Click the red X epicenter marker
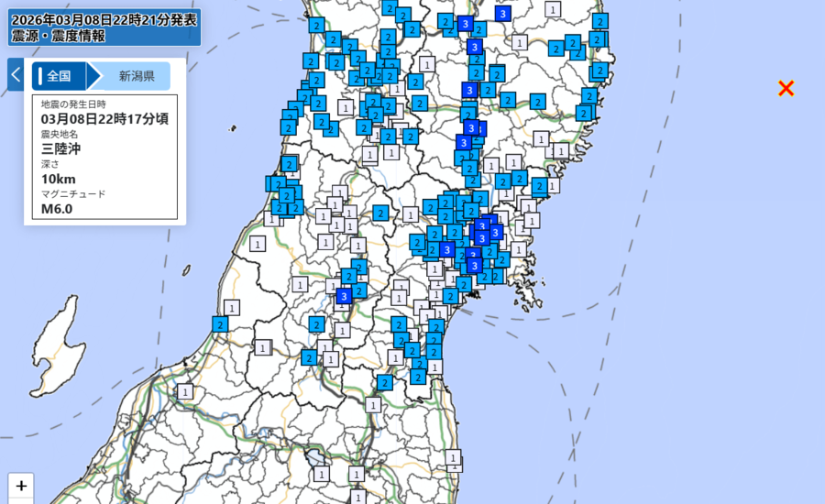 point(786,88)
